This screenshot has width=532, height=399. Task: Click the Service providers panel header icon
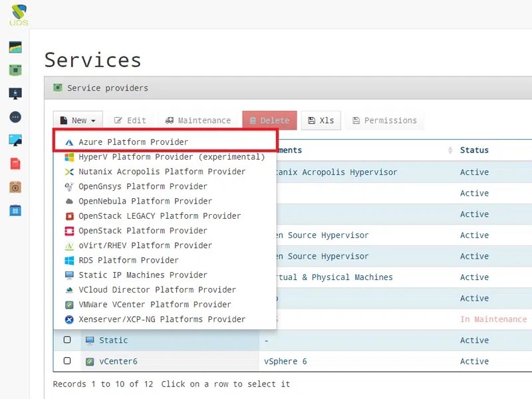[58, 88]
